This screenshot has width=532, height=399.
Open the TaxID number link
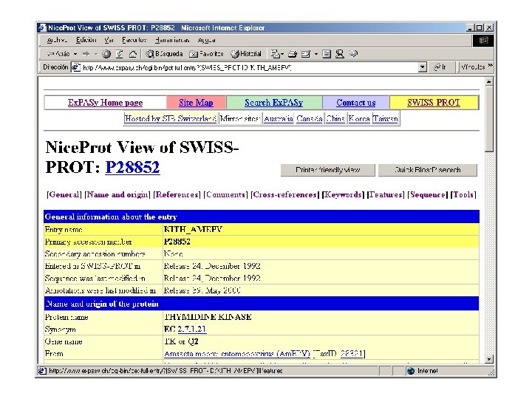click(352, 354)
